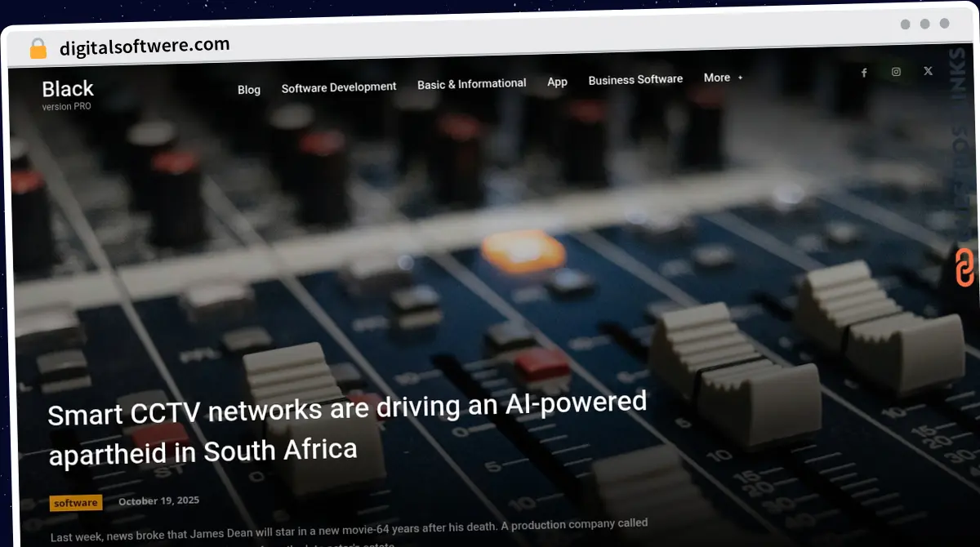
Task: Click the 'version PRO' label under the logo
Action: (68, 107)
